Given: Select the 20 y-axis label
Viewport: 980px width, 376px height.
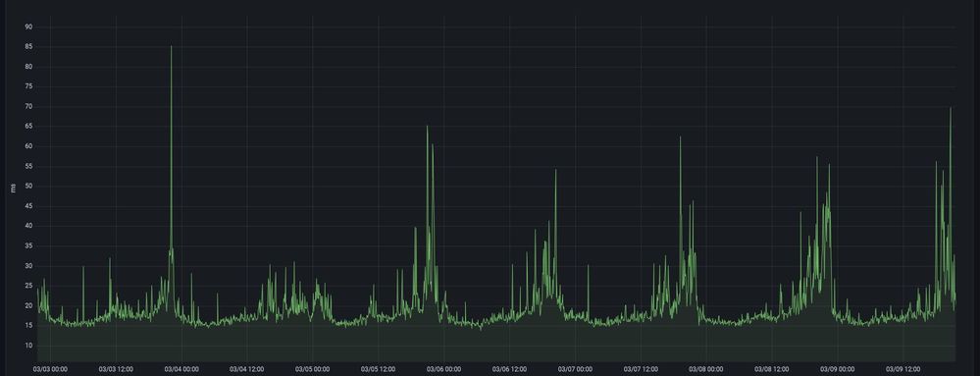Looking at the screenshot, I should pos(28,306).
